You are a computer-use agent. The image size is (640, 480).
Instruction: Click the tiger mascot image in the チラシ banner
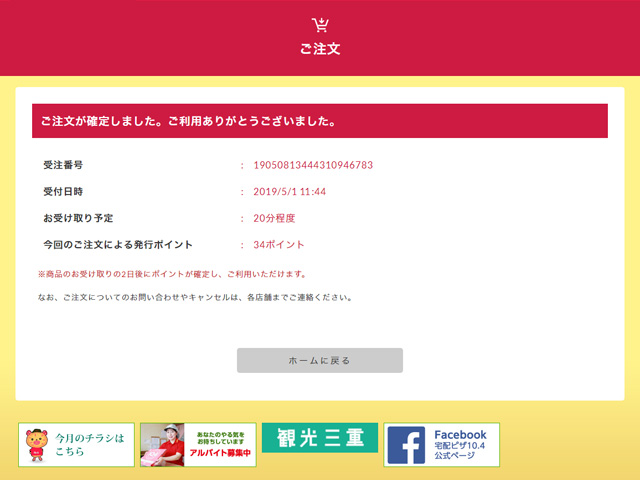[37, 445]
